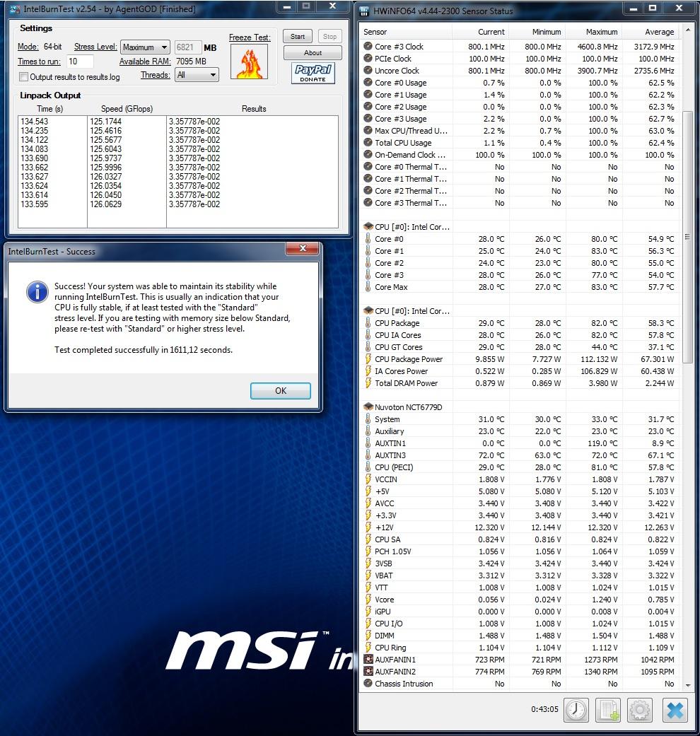Image resolution: width=700 pixels, height=736 pixels.
Task: Select the 'Core Max' temperature row
Action: tap(520, 287)
